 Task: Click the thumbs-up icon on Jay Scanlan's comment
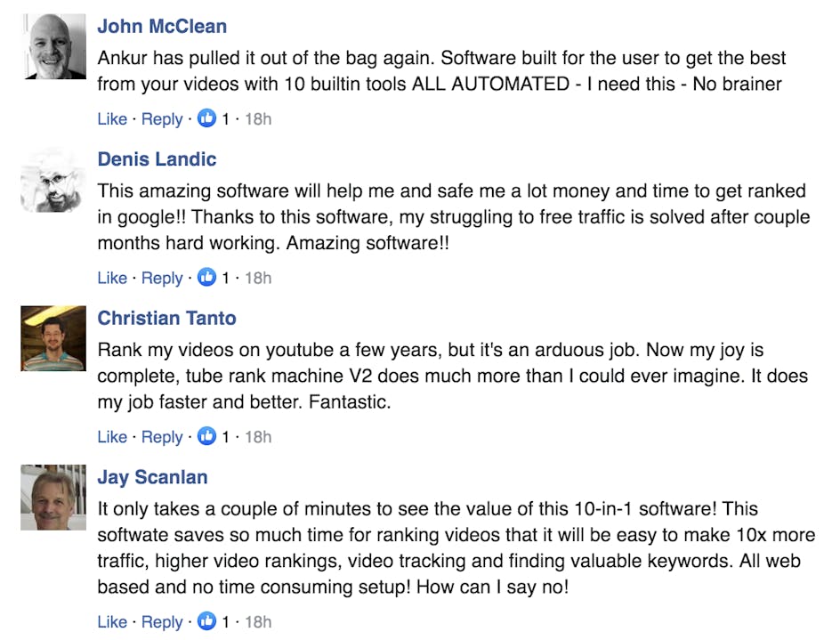click(x=207, y=622)
